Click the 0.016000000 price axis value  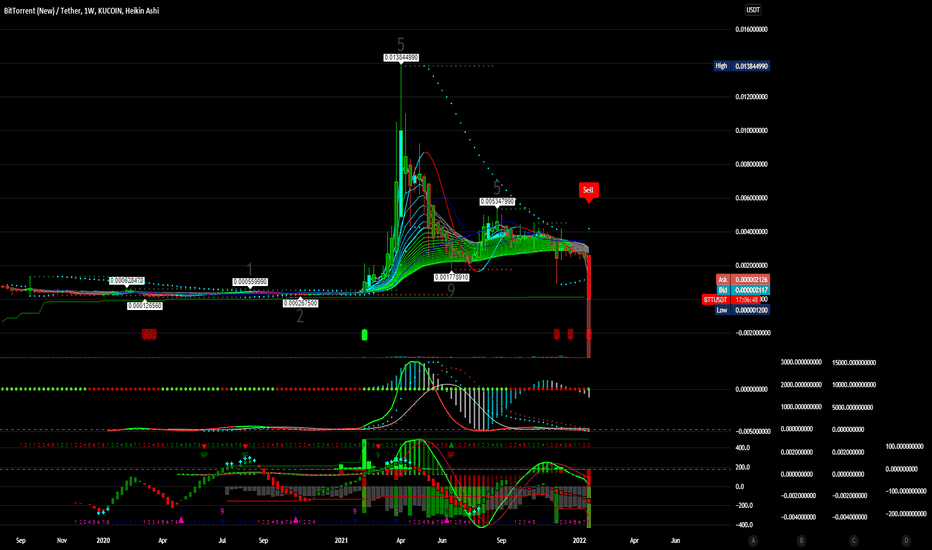(751, 29)
